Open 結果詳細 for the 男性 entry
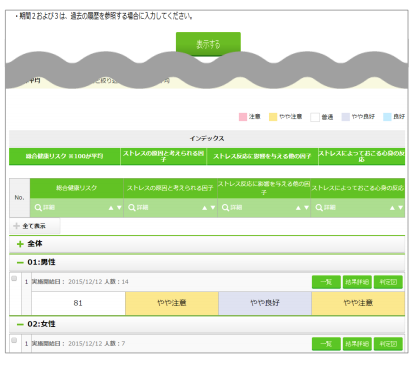 coord(357,282)
